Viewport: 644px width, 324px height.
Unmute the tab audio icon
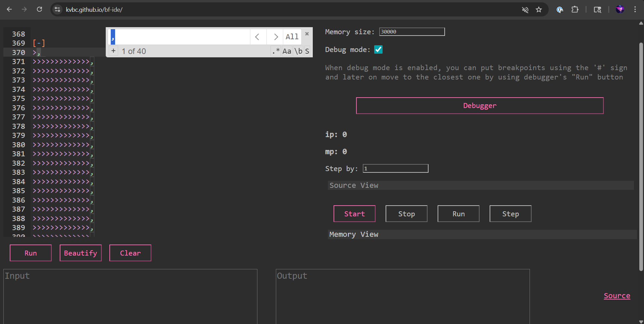[x=525, y=10]
